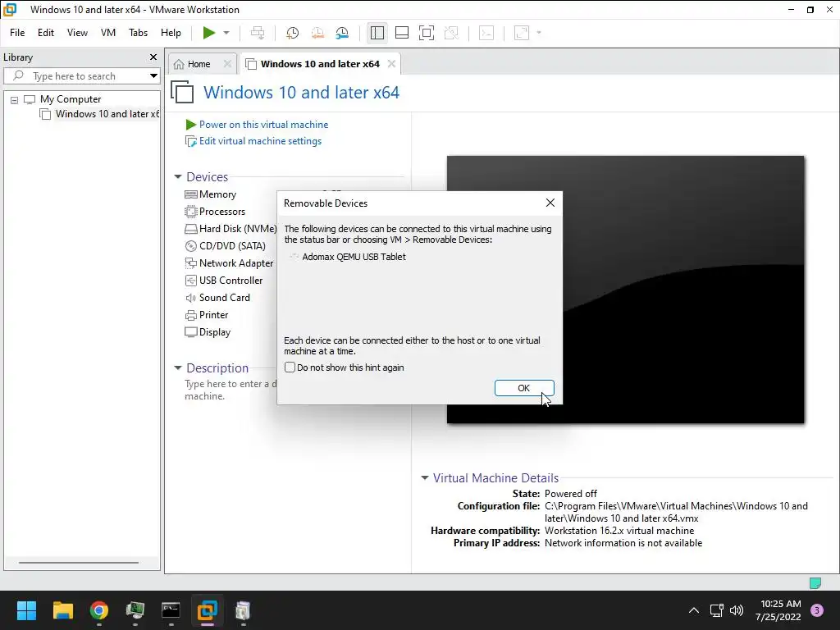The image size is (840, 630).
Task: Click the Processors device icon
Action: (190, 212)
